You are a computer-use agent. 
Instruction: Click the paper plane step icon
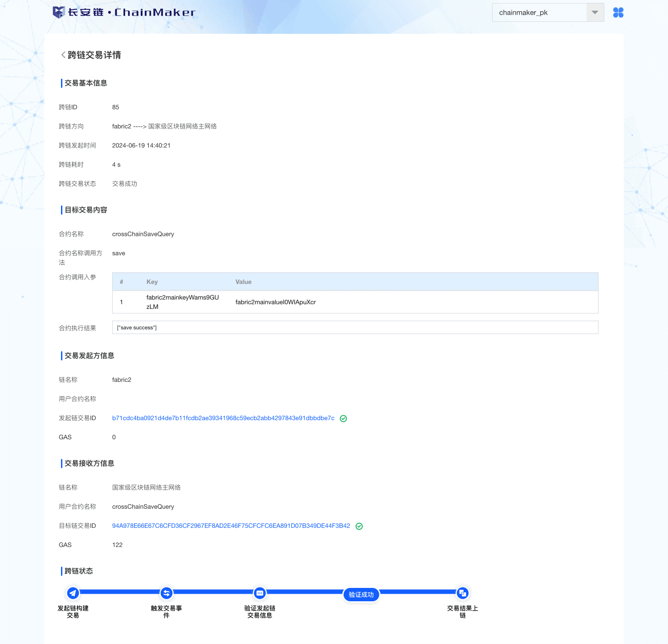[x=73, y=593]
